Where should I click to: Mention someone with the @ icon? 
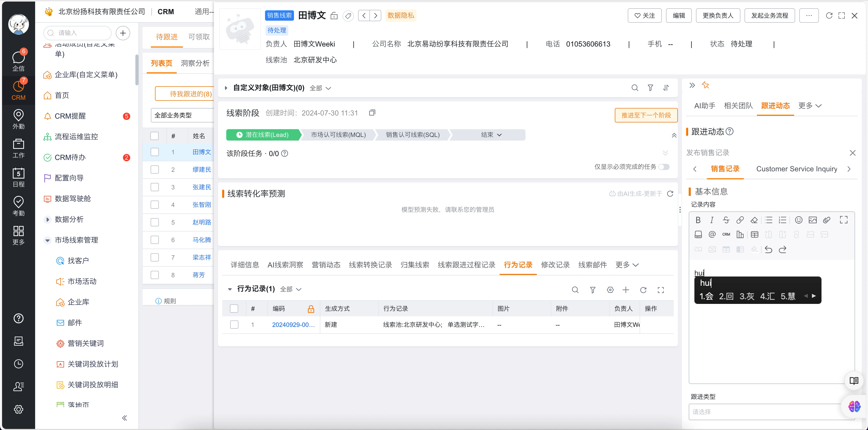[712, 235]
